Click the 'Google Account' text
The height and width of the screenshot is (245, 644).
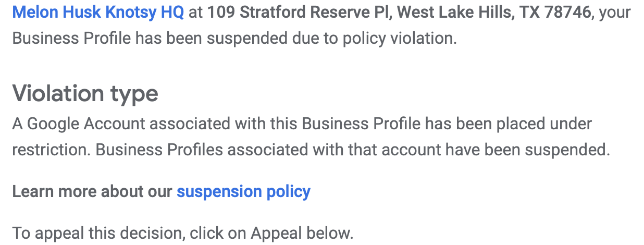(x=86, y=124)
